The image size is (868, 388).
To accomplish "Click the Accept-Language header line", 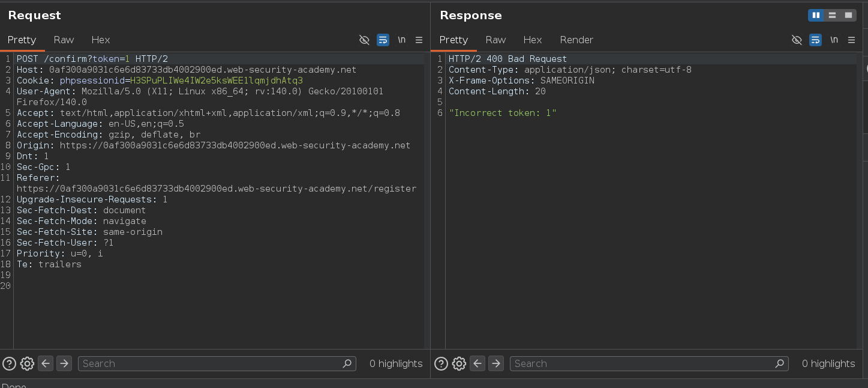I will click(100, 124).
